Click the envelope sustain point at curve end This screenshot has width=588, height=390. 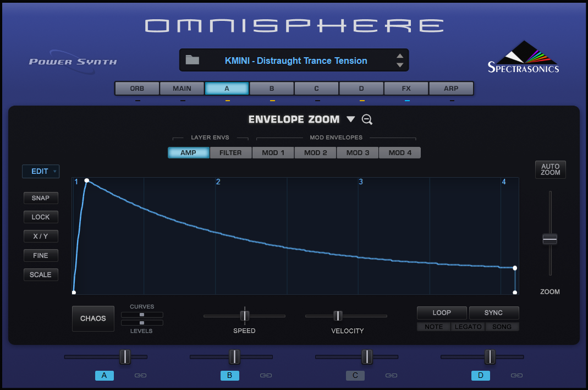click(515, 268)
